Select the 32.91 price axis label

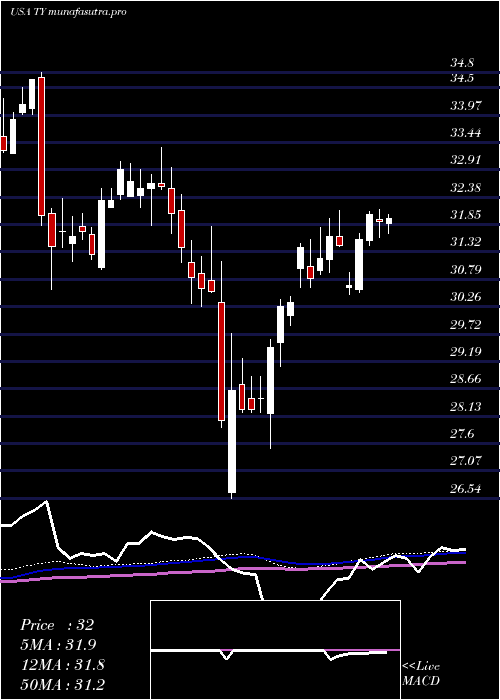467,160
